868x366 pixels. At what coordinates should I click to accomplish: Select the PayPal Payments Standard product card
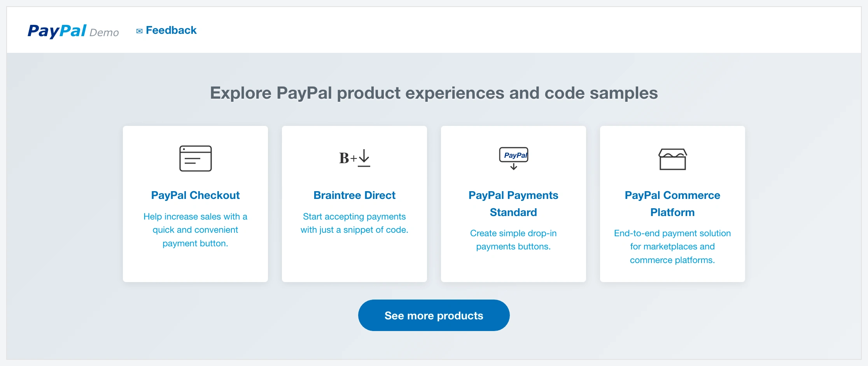click(513, 204)
